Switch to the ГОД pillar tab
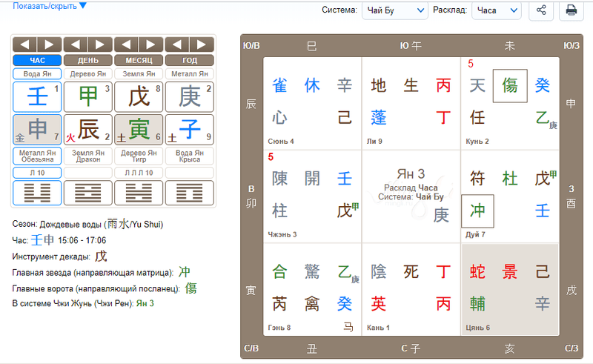593x364 pixels. click(x=189, y=59)
